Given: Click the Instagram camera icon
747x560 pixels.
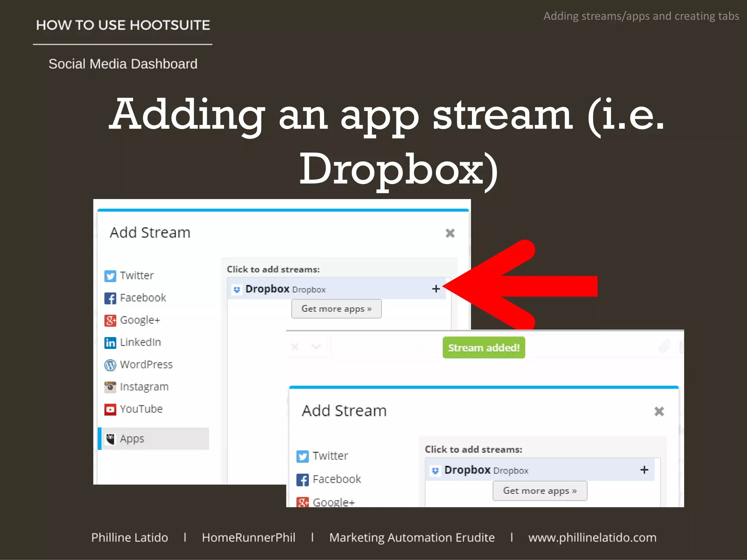Looking at the screenshot, I should pos(110,387).
